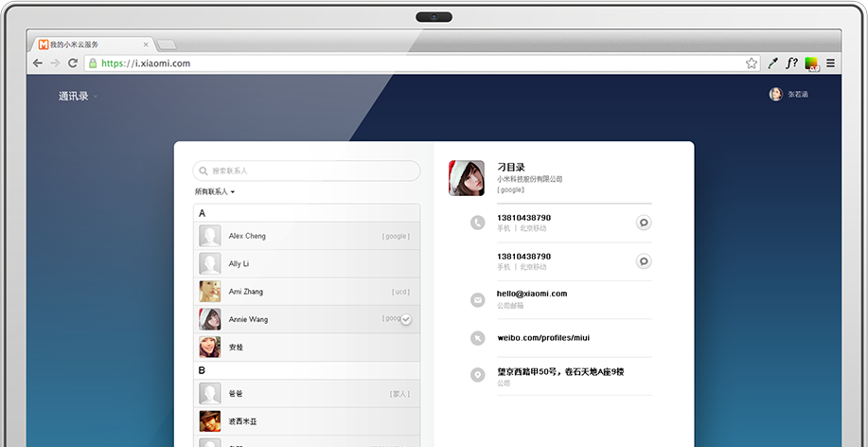This screenshot has height=447, width=868.
Task: Click the website arrow icon
Action: [x=478, y=338]
